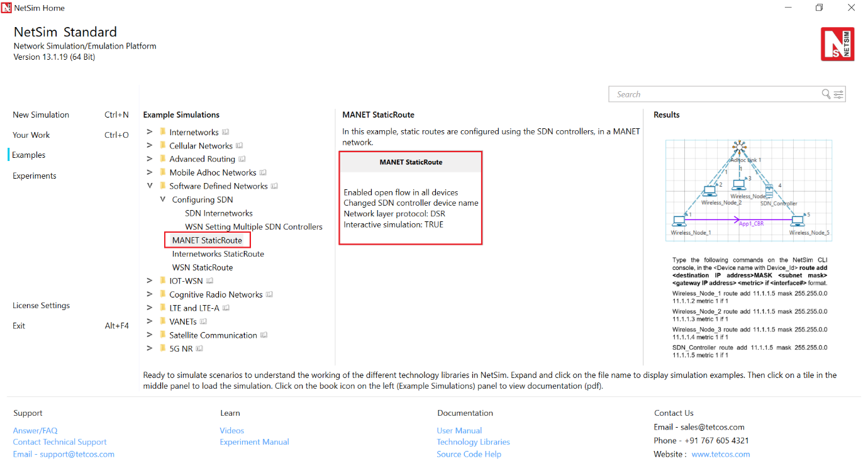The image size is (868, 461).
Task: Open the Software Defined Networks book icon
Action: [275, 186]
